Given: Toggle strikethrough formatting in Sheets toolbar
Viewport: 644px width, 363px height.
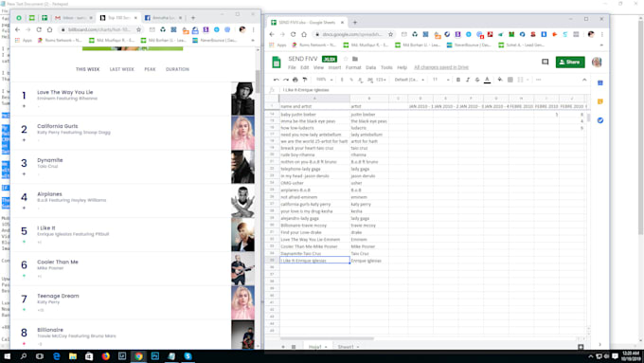Looking at the screenshot, I should tap(477, 80).
